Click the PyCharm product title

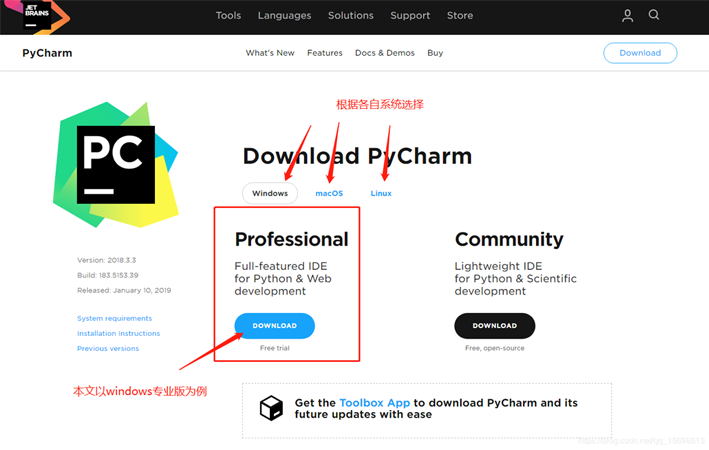[47, 53]
